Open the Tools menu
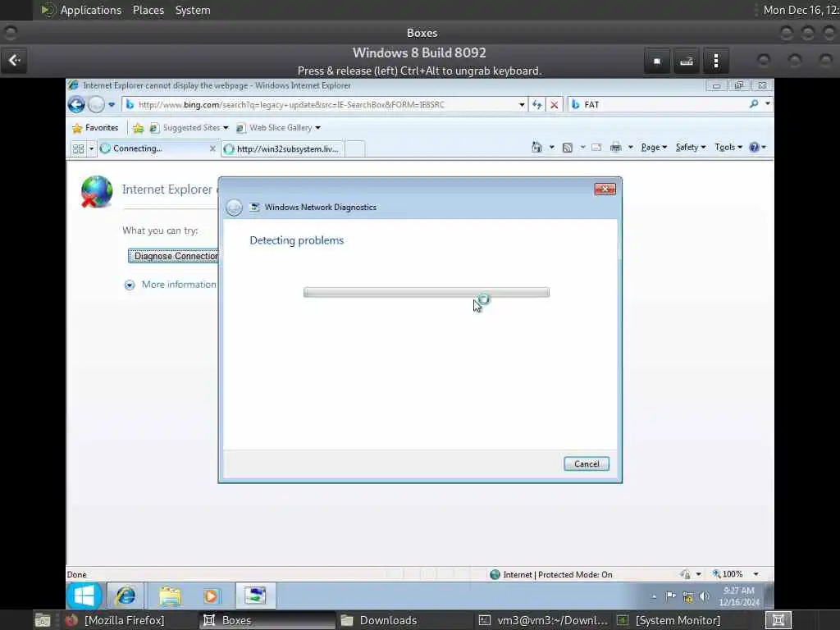The width and height of the screenshot is (840, 630). 728,148
